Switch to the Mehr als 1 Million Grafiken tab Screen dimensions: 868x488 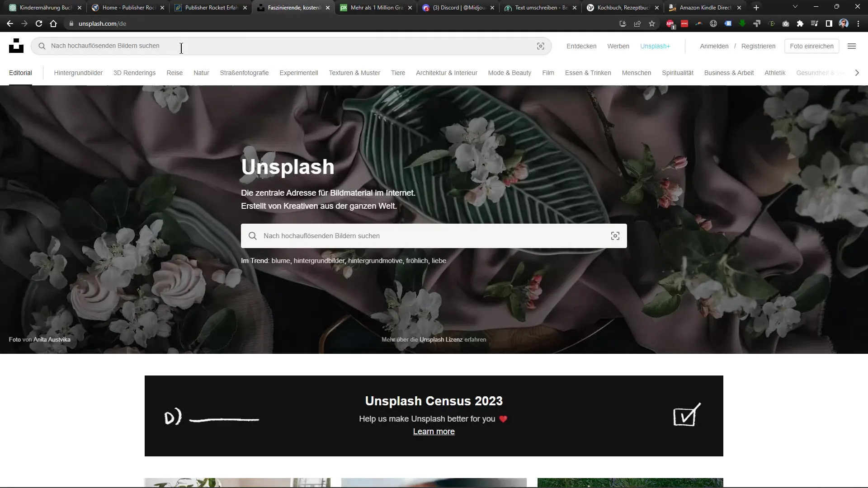[x=377, y=8]
